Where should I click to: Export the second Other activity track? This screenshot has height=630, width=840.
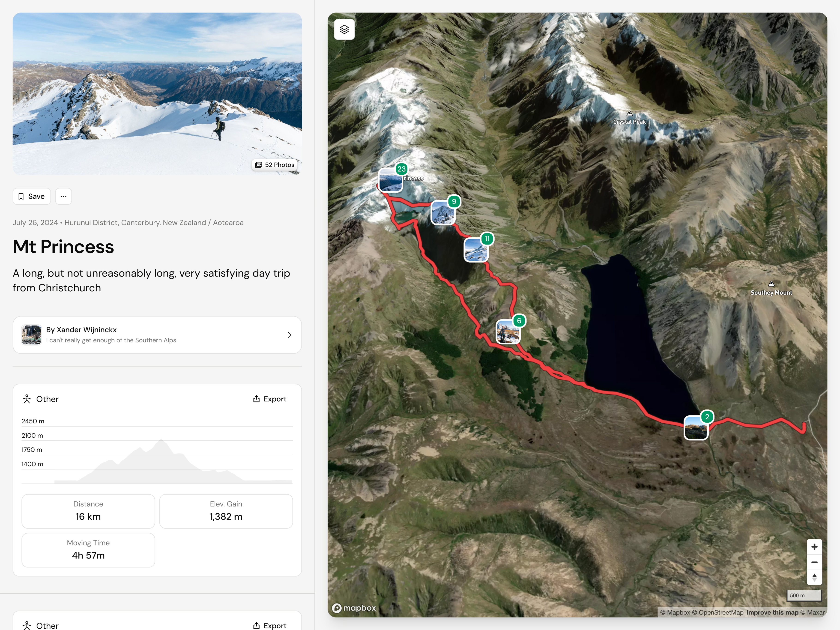(x=270, y=625)
